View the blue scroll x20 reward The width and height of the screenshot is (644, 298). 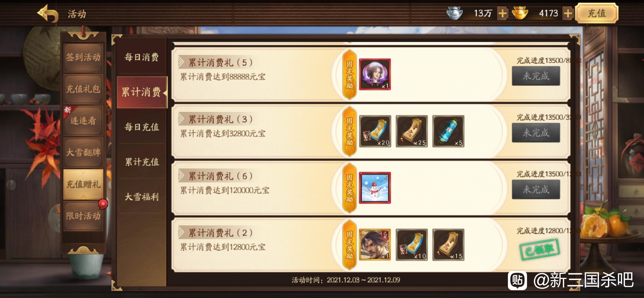tap(375, 131)
